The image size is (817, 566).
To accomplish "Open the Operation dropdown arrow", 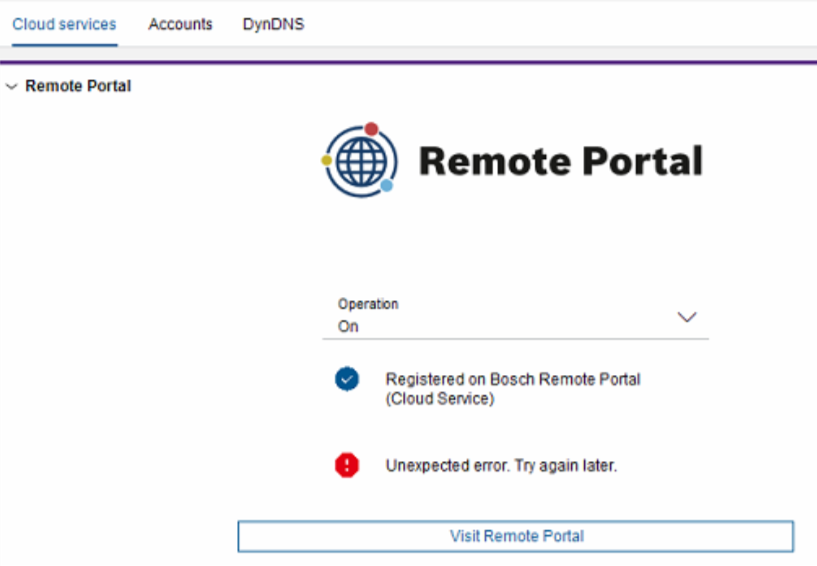I will pos(687,317).
